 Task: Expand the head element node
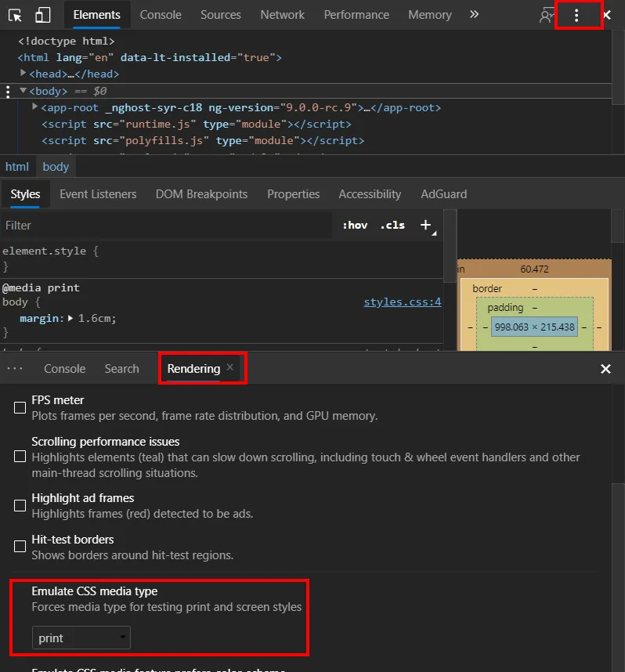pyautogui.click(x=23, y=74)
